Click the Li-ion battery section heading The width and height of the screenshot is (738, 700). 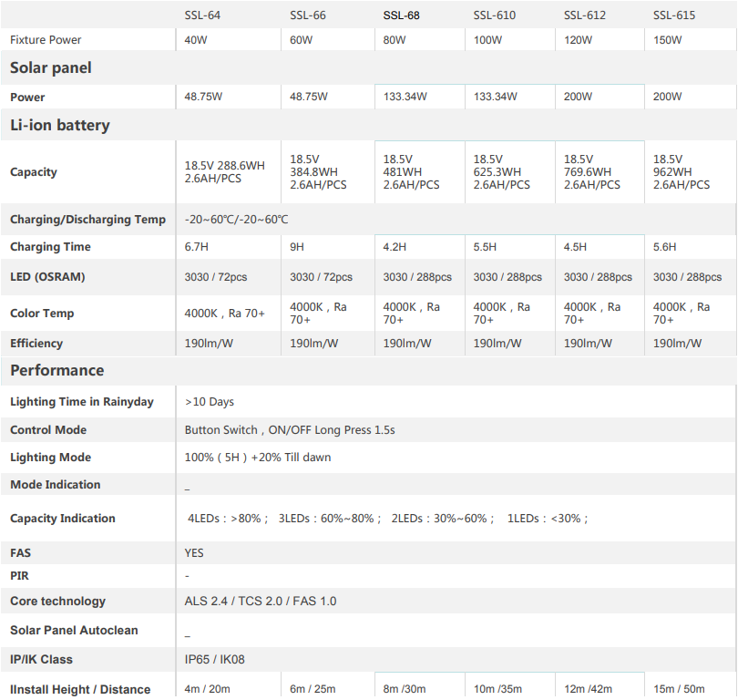pyautogui.click(x=60, y=126)
